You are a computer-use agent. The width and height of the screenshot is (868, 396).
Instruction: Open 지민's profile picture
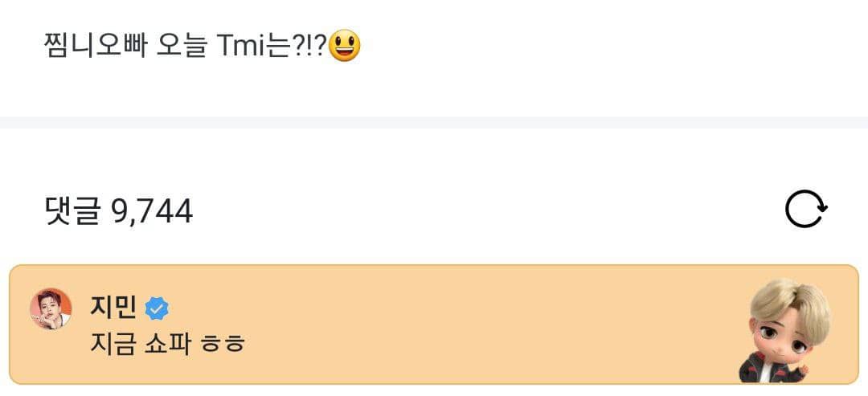pyautogui.click(x=51, y=309)
